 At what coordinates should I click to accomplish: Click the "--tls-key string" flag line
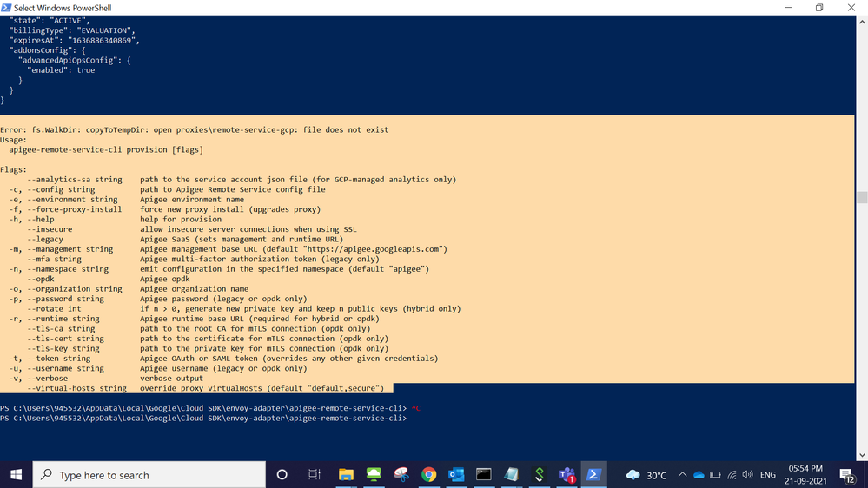coord(208,349)
